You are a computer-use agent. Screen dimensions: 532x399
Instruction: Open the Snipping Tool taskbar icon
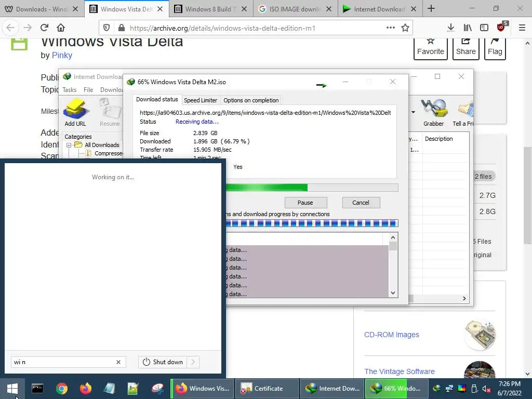coord(157,389)
